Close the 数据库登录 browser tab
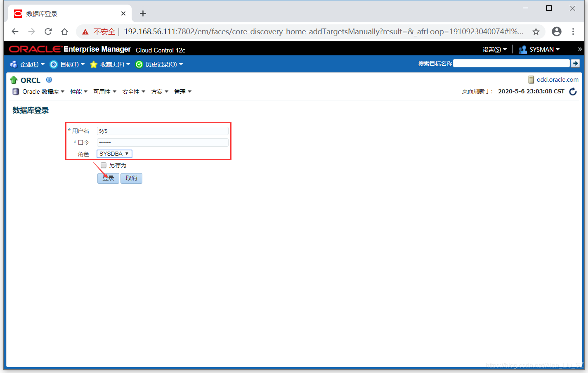The image size is (588, 373). pos(123,14)
